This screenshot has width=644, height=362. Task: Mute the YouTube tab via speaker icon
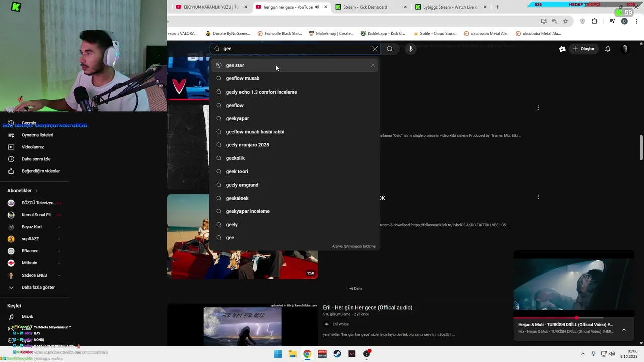point(317,7)
